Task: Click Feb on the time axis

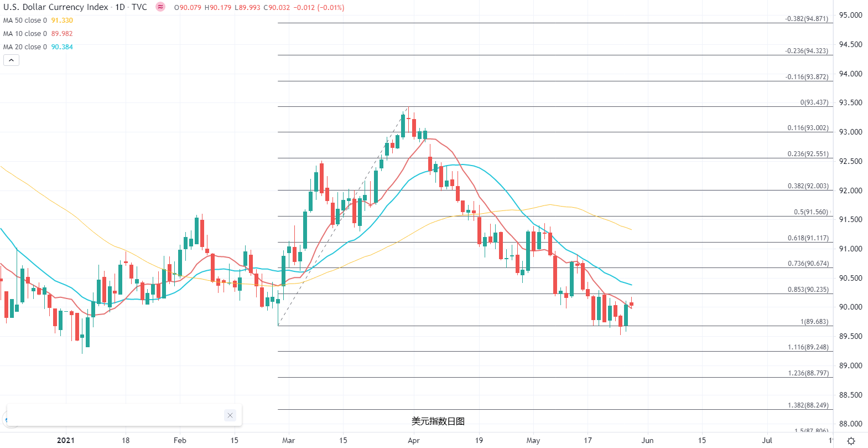Action: point(180,440)
